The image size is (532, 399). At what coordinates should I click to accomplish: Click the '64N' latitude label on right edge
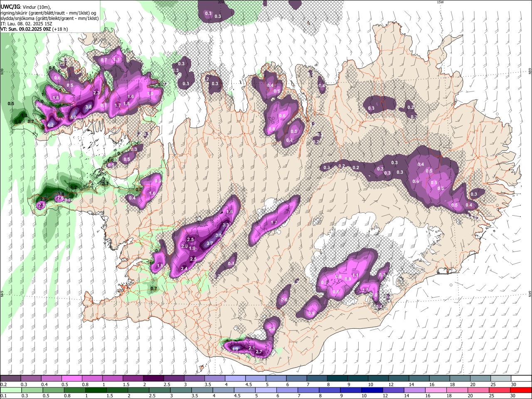530,294
